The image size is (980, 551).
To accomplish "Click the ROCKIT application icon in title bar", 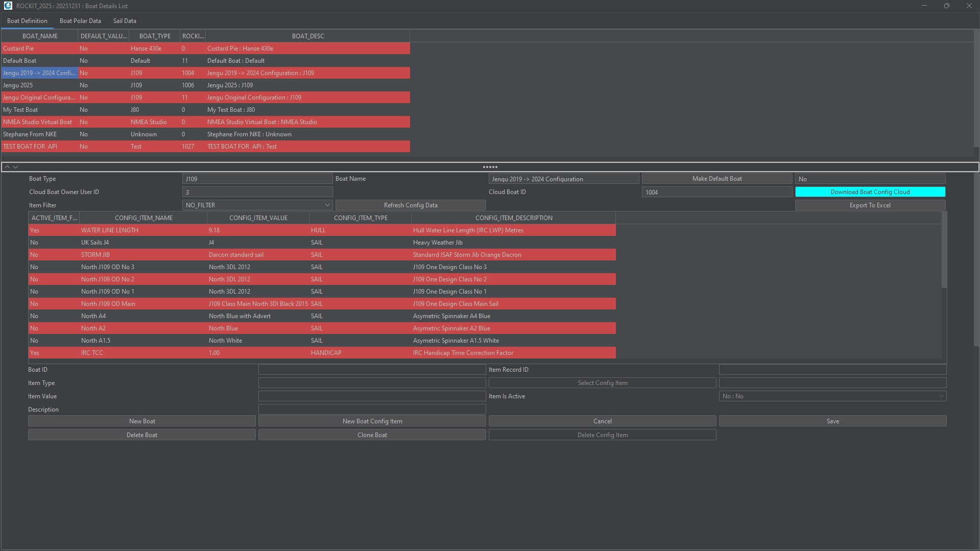I will point(8,6).
